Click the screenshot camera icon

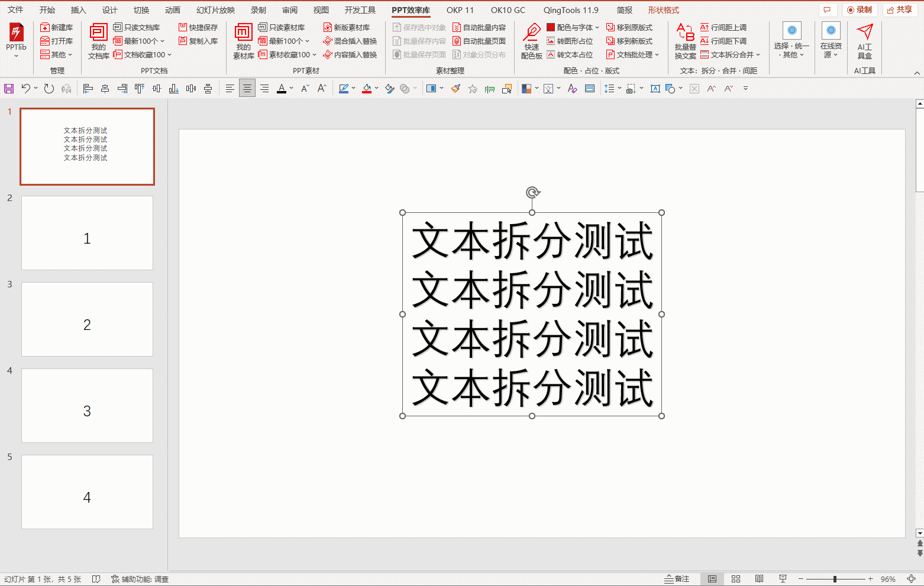coord(631,89)
